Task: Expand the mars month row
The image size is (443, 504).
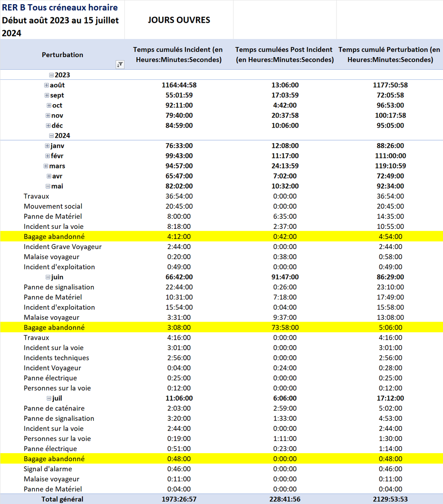Action: [46, 166]
